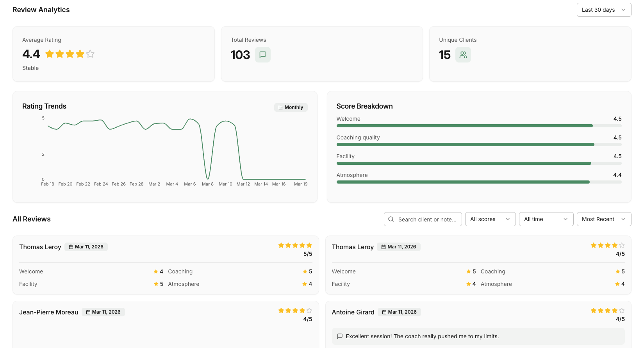
Task: Click the Facility score progress bar
Action: click(479, 163)
